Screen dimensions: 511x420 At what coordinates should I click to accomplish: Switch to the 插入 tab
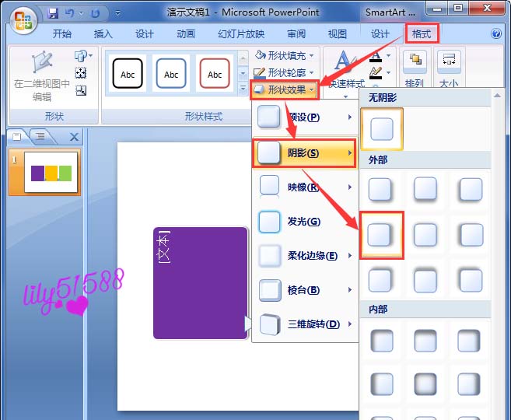[103, 33]
